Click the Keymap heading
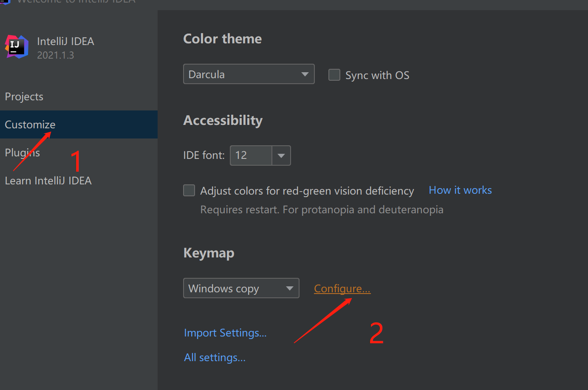Viewport: 588px width, 390px height. coord(209,253)
